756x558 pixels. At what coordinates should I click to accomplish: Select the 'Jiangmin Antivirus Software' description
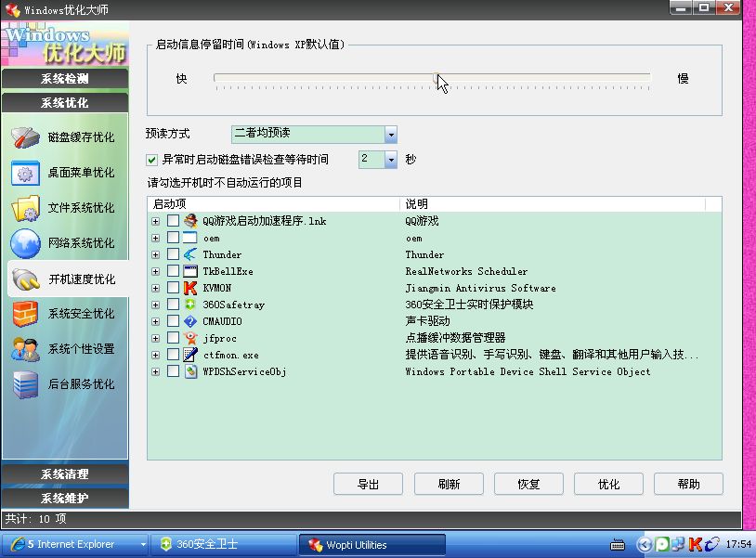pos(480,288)
